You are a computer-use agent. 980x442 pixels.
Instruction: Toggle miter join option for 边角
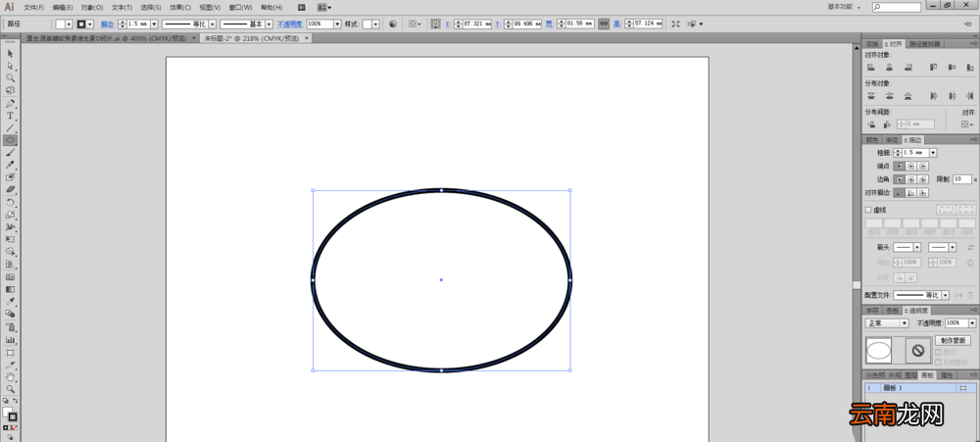click(899, 179)
